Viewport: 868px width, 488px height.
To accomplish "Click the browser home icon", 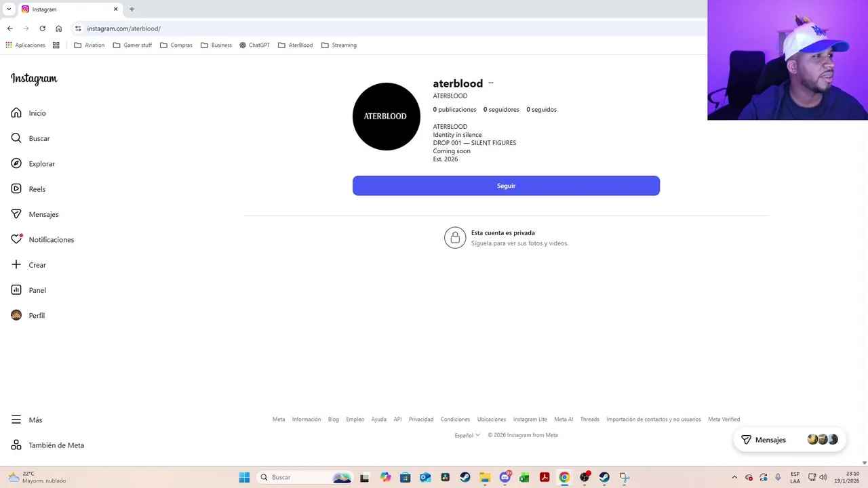I will coord(58,28).
